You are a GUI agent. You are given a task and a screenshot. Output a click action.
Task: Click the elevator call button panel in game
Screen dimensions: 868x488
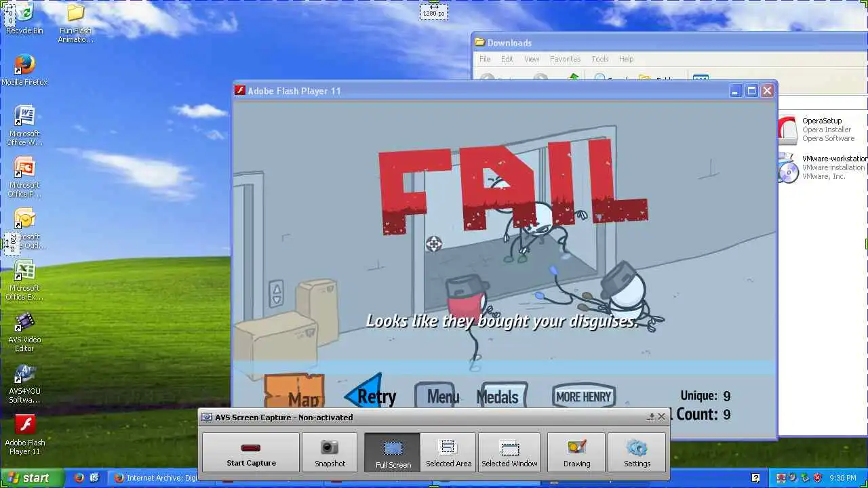pos(276,293)
